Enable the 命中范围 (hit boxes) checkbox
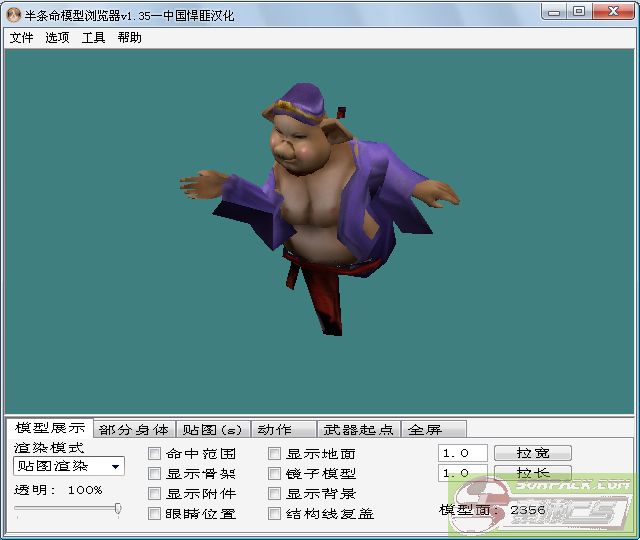Viewport: 640px width, 540px height. tap(155, 454)
